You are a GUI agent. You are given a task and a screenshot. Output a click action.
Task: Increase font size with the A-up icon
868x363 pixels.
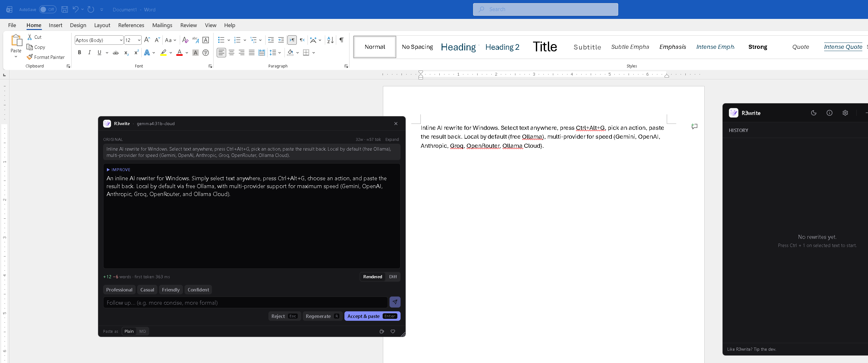[x=147, y=40]
